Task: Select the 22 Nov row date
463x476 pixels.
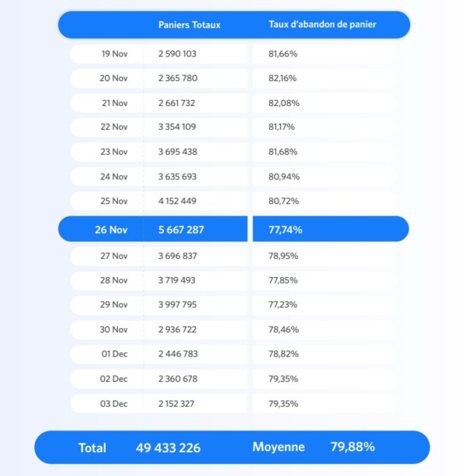Action: pos(114,127)
